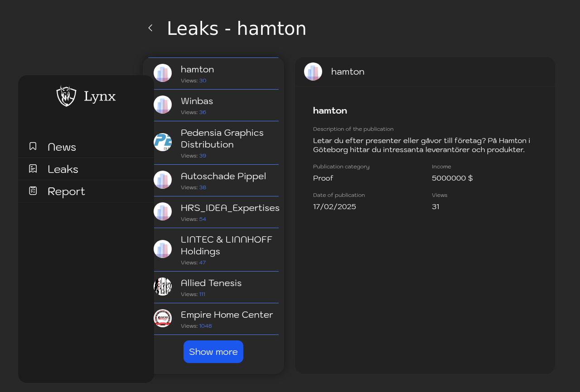Click Allied Tenesis view count '111'

click(202, 294)
